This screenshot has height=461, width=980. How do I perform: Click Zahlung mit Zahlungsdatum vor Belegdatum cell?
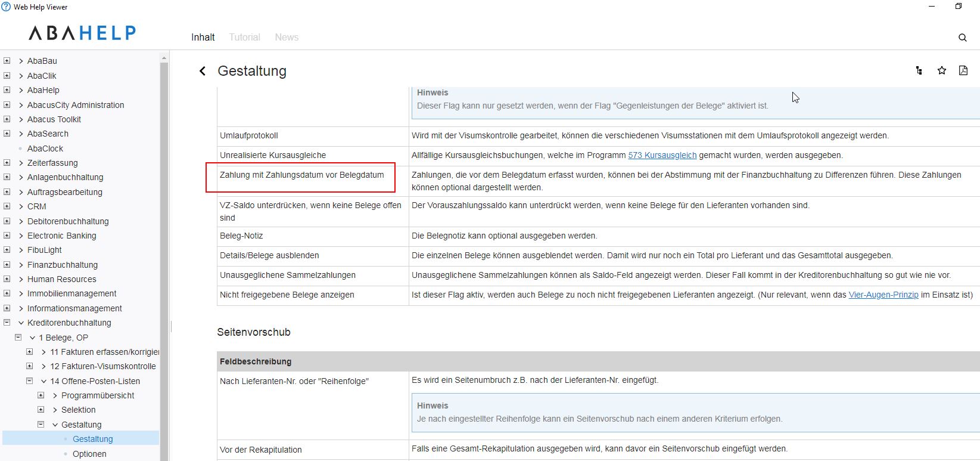[x=313, y=181]
